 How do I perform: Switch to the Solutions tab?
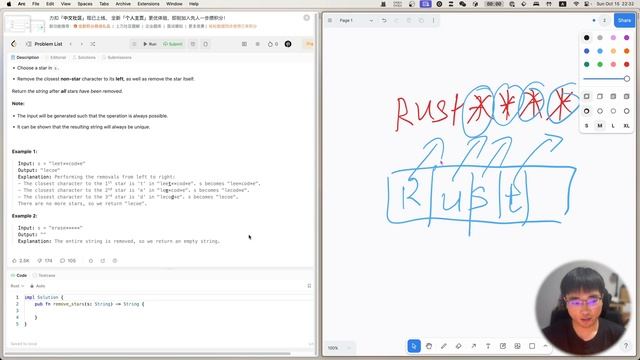point(84,58)
